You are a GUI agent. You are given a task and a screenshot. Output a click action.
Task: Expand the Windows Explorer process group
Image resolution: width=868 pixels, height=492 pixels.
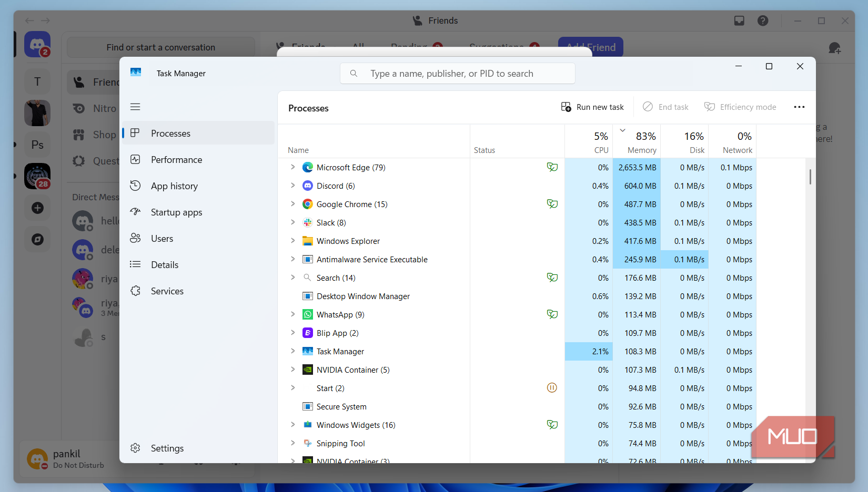(293, 241)
